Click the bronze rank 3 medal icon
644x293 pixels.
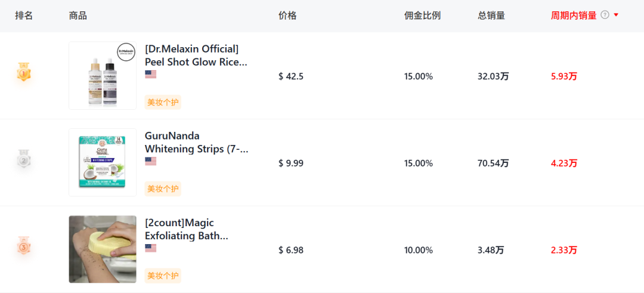tap(24, 245)
